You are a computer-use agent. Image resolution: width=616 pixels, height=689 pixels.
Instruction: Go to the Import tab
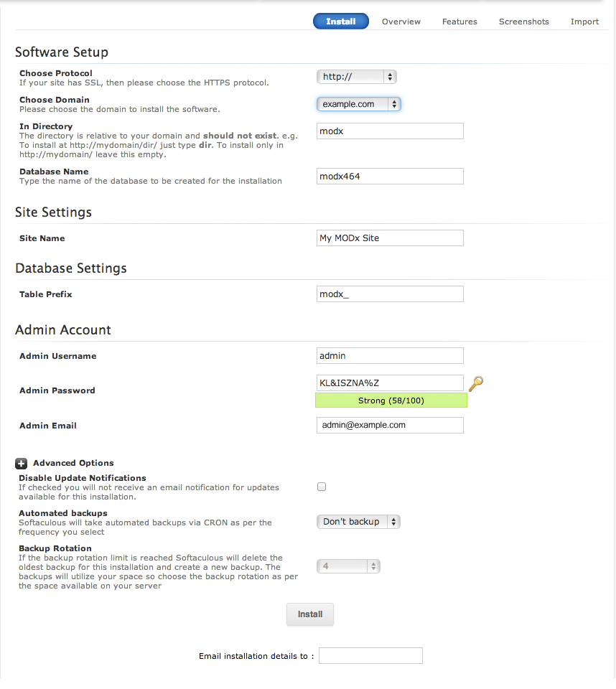pos(584,22)
